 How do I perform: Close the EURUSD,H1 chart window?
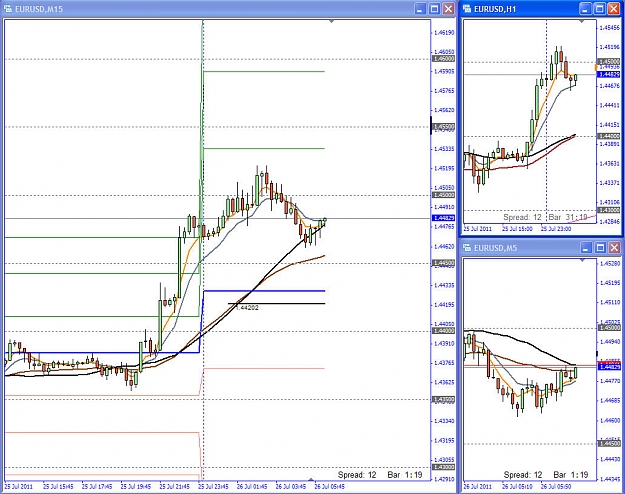[x=614, y=9]
